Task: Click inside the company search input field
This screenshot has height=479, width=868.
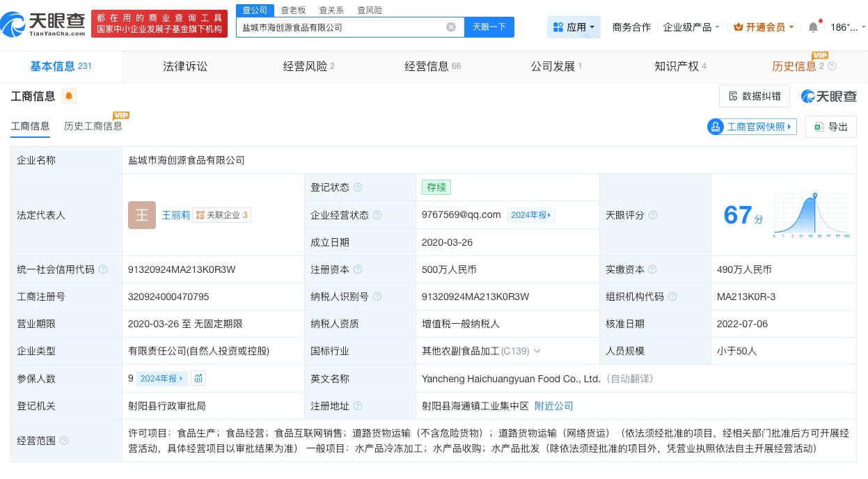Action: tap(348, 26)
